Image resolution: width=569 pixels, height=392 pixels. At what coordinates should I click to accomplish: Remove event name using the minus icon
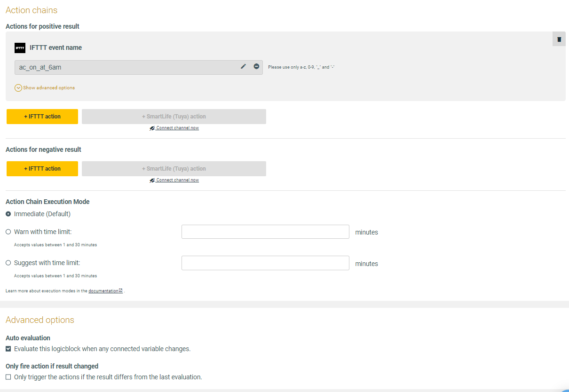click(256, 67)
